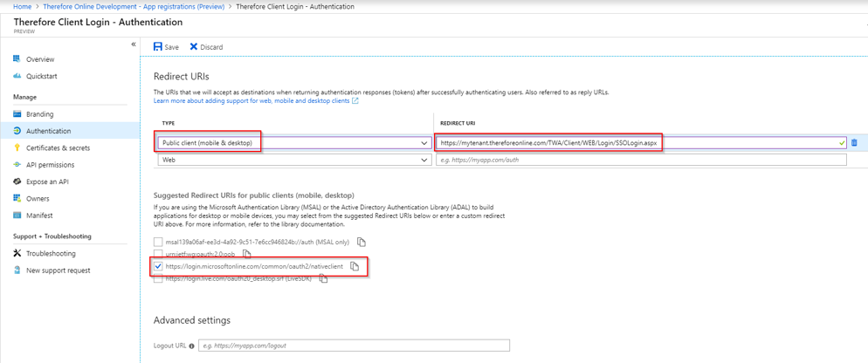Click the Branding icon in sidebar

click(x=17, y=114)
